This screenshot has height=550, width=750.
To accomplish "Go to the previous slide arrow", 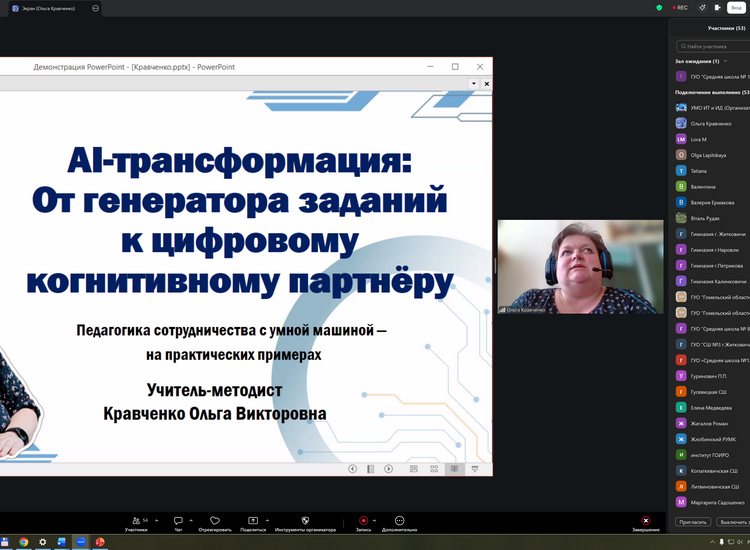I will click(353, 468).
